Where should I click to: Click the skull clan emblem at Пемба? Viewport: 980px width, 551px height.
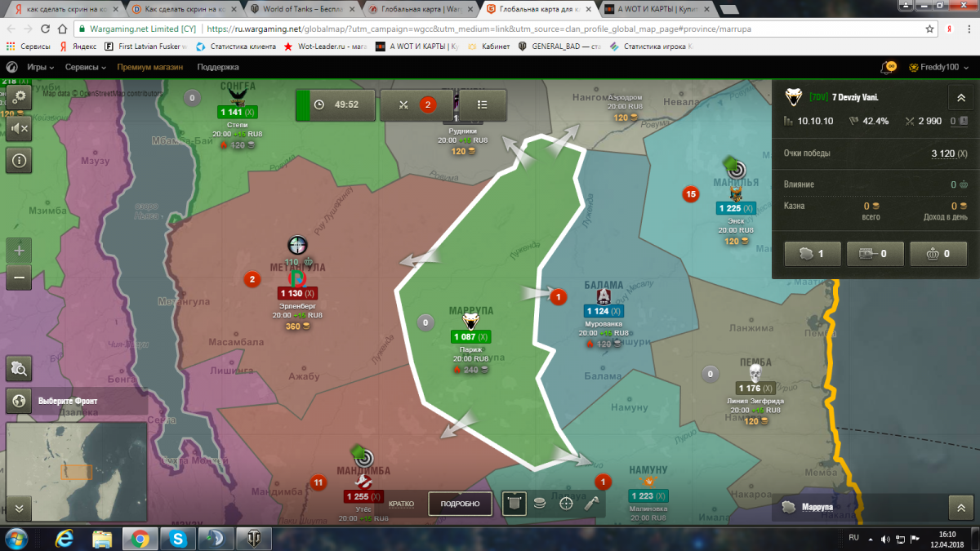755,374
